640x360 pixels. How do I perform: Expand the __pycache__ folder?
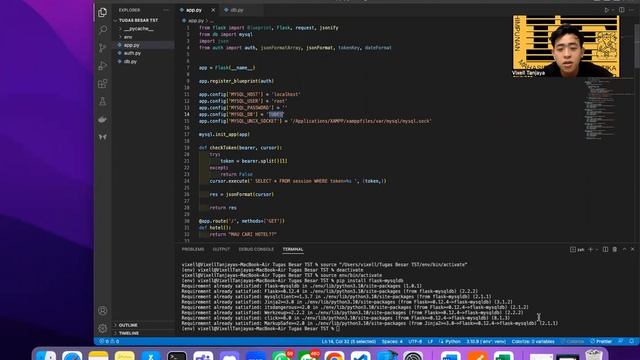tap(138, 29)
